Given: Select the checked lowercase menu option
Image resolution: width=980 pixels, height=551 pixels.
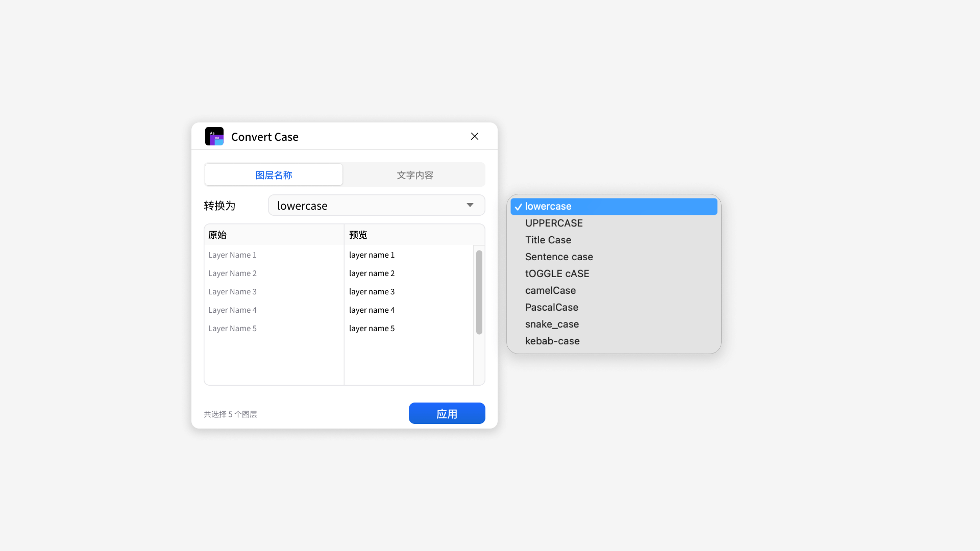Looking at the screenshot, I should [x=614, y=206].
